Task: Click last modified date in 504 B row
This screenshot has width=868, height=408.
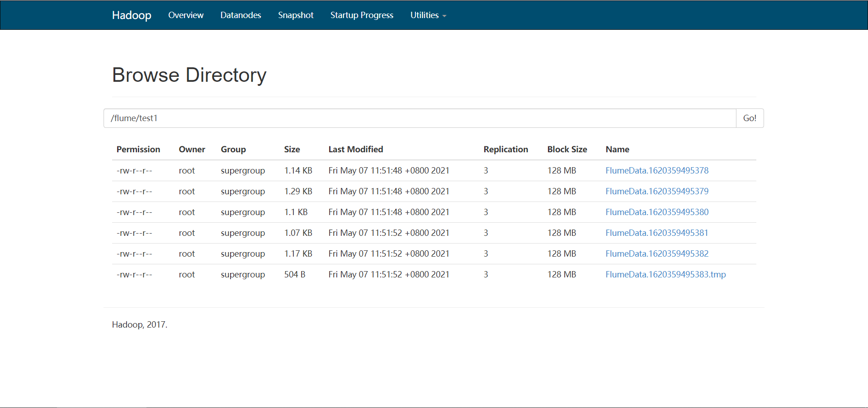Action: tap(389, 274)
